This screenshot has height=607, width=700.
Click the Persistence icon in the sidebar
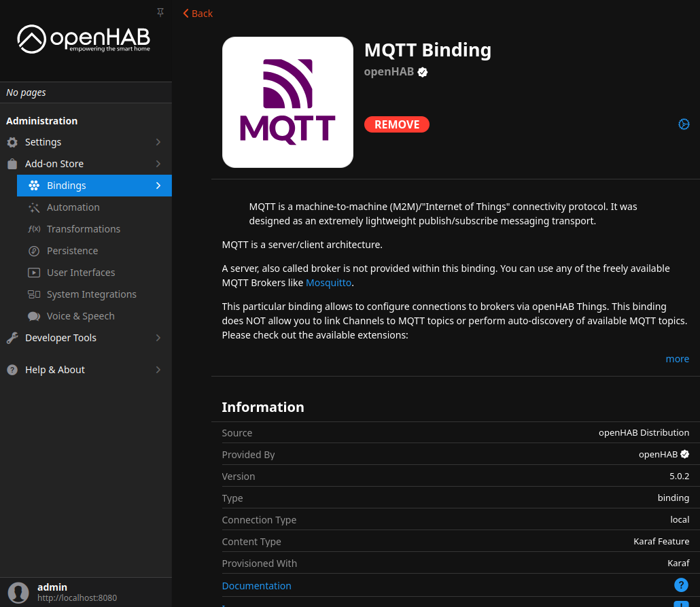[x=34, y=251]
